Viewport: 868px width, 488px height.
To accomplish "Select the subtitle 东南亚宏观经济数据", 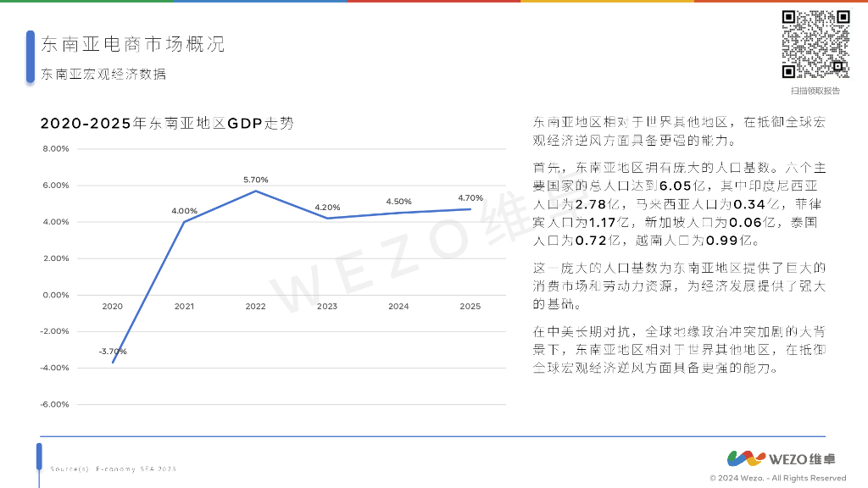I will click(x=103, y=74).
